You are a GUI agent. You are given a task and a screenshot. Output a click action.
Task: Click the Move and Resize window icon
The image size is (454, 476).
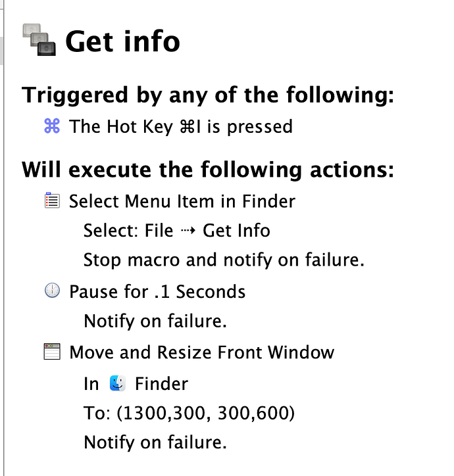point(52,352)
